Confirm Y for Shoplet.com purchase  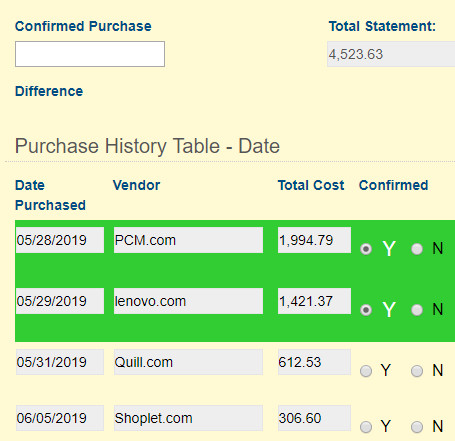[366, 427]
